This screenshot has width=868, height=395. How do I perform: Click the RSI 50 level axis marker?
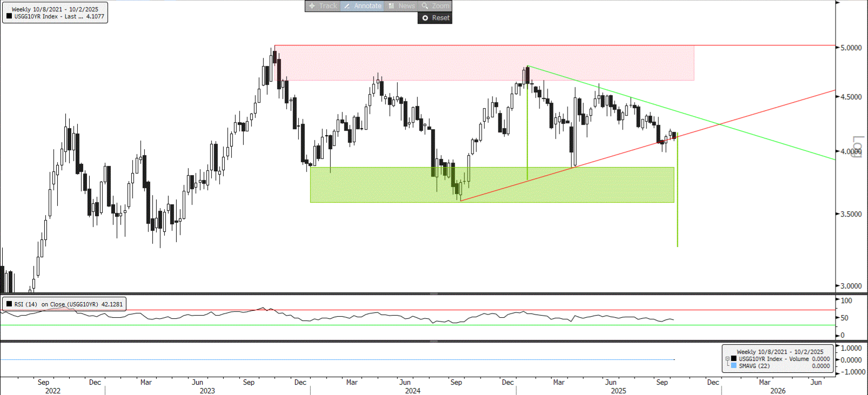click(844, 318)
